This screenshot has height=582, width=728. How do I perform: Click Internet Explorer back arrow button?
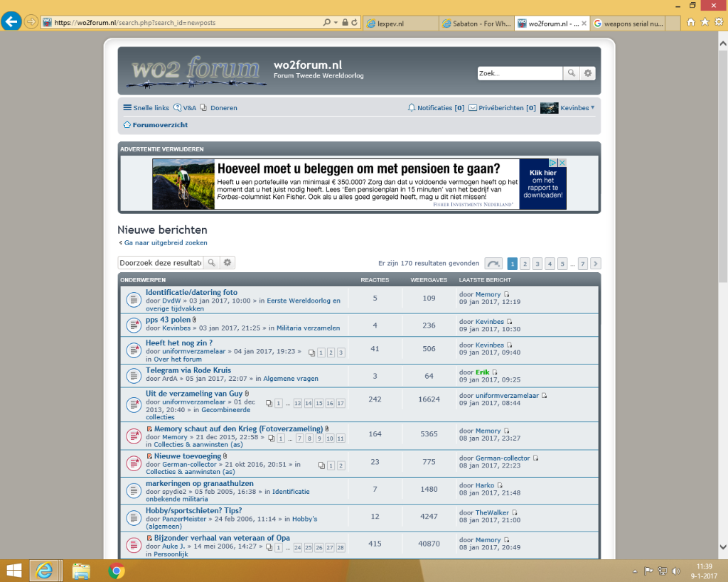(x=11, y=21)
